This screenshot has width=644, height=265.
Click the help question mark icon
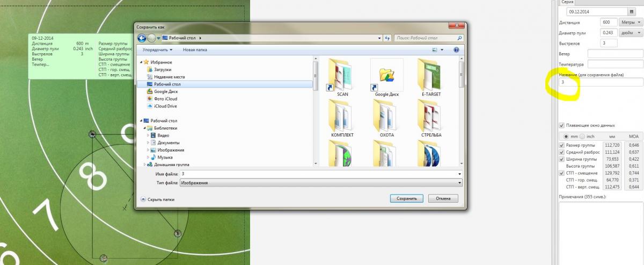(456, 49)
